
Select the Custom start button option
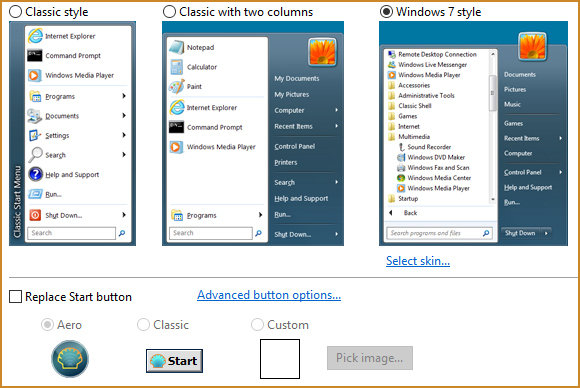pos(257,325)
